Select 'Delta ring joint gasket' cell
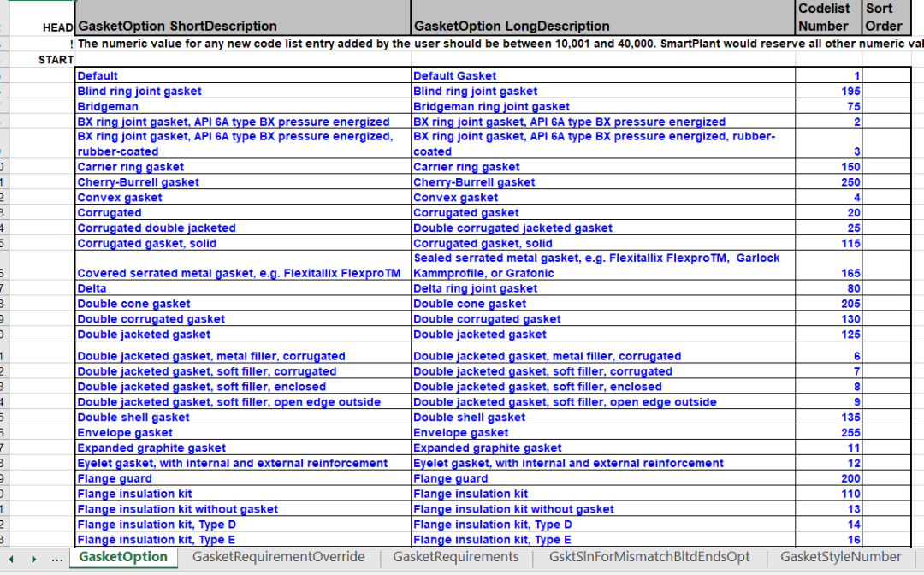The height and width of the screenshot is (575, 924). pyautogui.click(x=603, y=288)
